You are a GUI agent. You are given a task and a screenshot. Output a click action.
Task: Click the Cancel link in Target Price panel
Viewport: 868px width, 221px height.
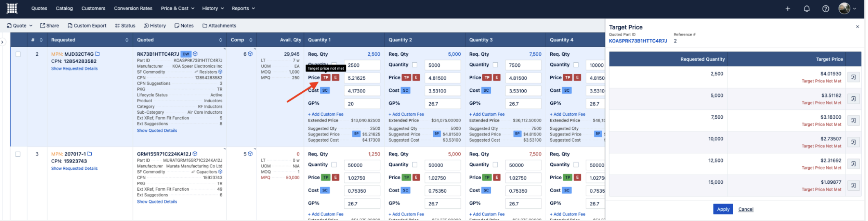coord(746,209)
